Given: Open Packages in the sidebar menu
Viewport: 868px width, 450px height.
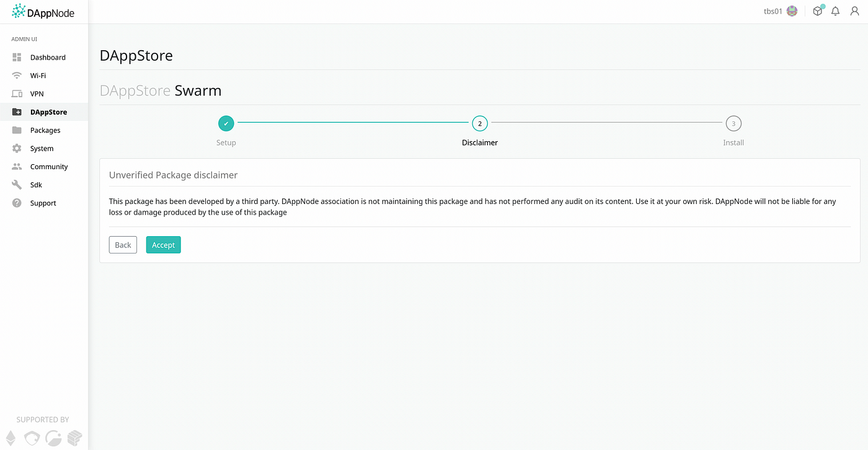Looking at the screenshot, I should click(x=43, y=130).
